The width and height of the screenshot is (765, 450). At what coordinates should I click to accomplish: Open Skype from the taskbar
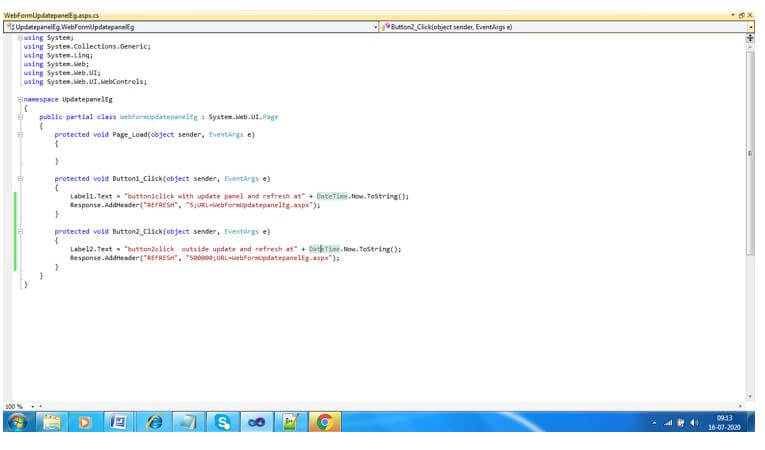click(x=222, y=422)
